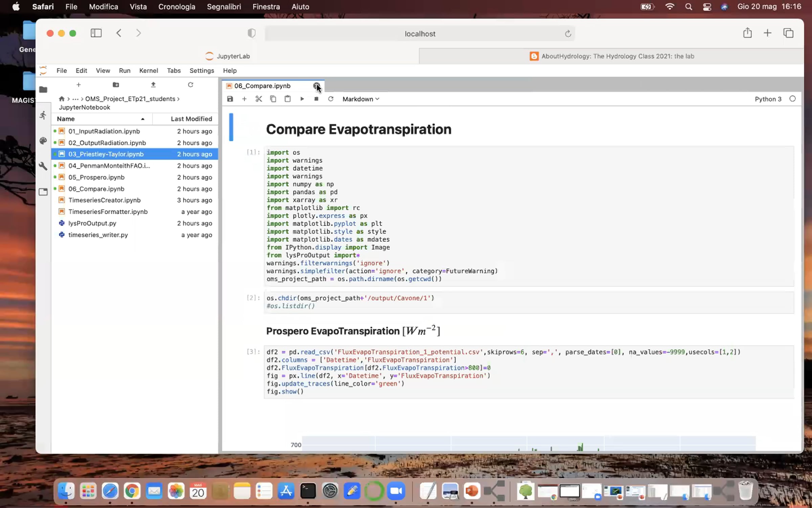
Task: Open Spotlight search in menu bar
Action: 688,7
